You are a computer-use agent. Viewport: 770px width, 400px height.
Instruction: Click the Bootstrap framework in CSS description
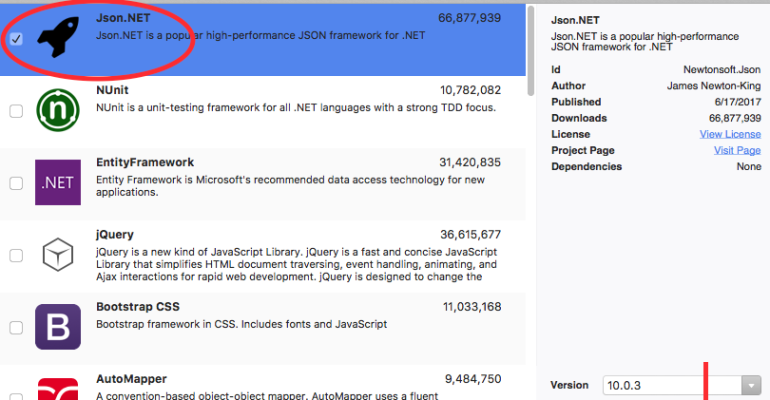click(x=242, y=324)
